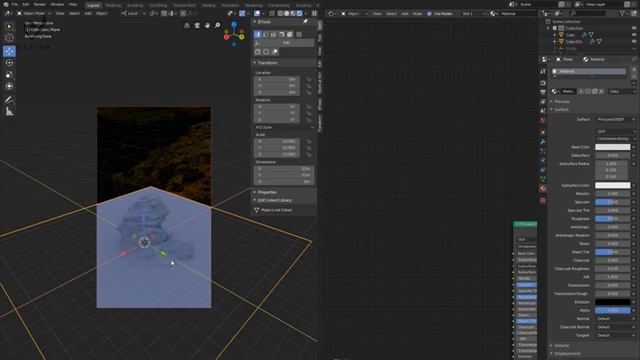Screen dimensions: 640x360
Task: Open the Material properties tab icon
Action: click(543, 188)
